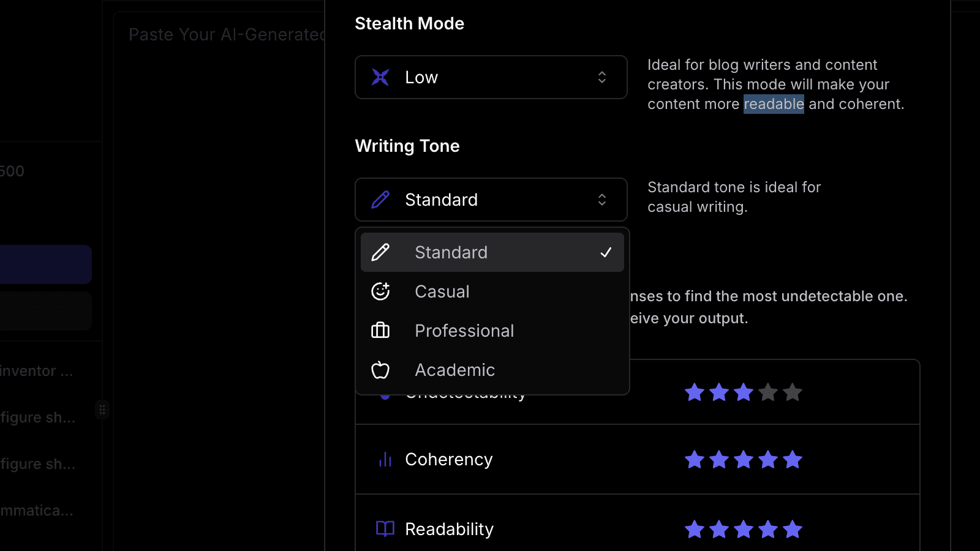Click the smiley icon next to Casual
The width and height of the screenshot is (980, 551).
[380, 291]
